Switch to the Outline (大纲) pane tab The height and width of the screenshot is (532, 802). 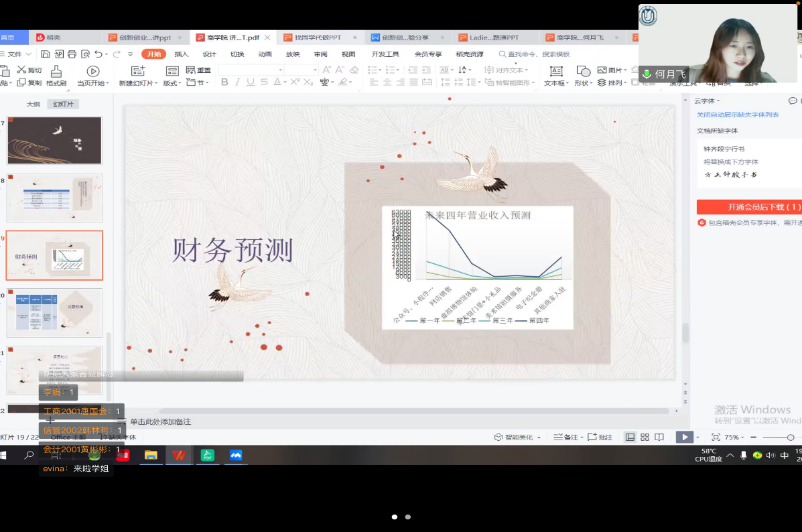pyautogui.click(x=33, y=105)
